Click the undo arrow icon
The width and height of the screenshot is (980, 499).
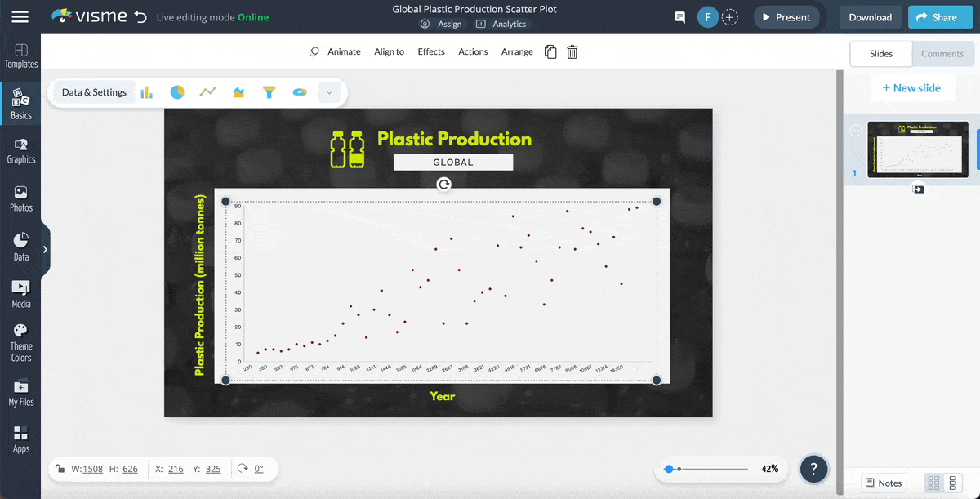point(140,17)
